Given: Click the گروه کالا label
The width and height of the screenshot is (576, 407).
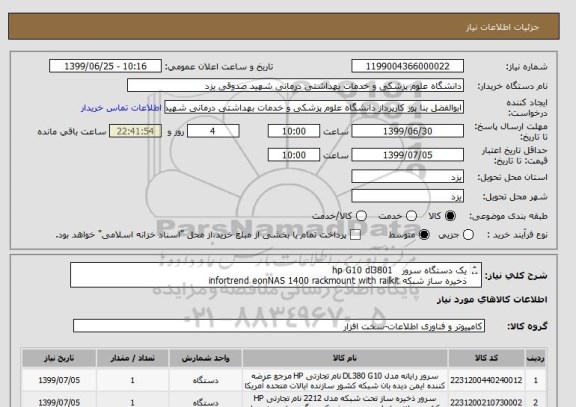Looking at the screenshot, I should tap(527, 326).
